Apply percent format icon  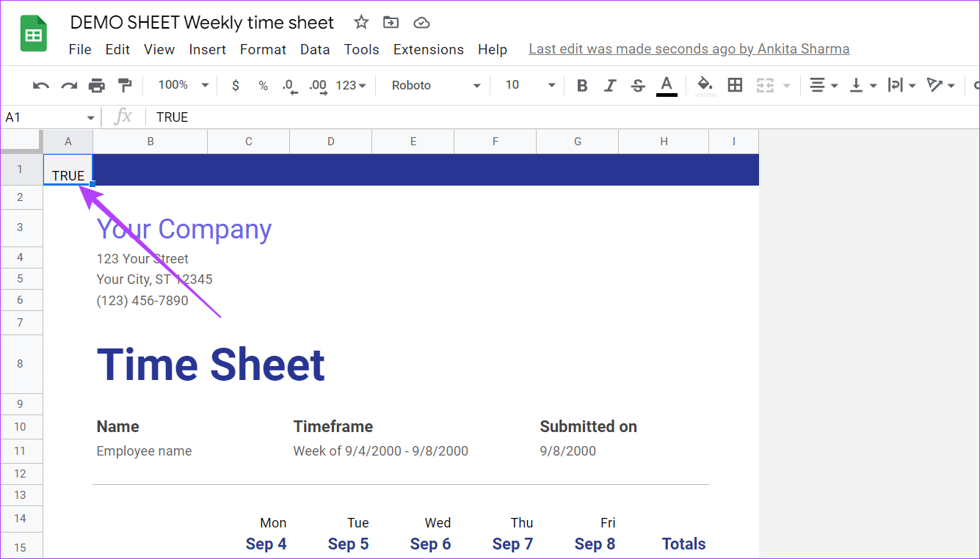[x=263, y=86]
